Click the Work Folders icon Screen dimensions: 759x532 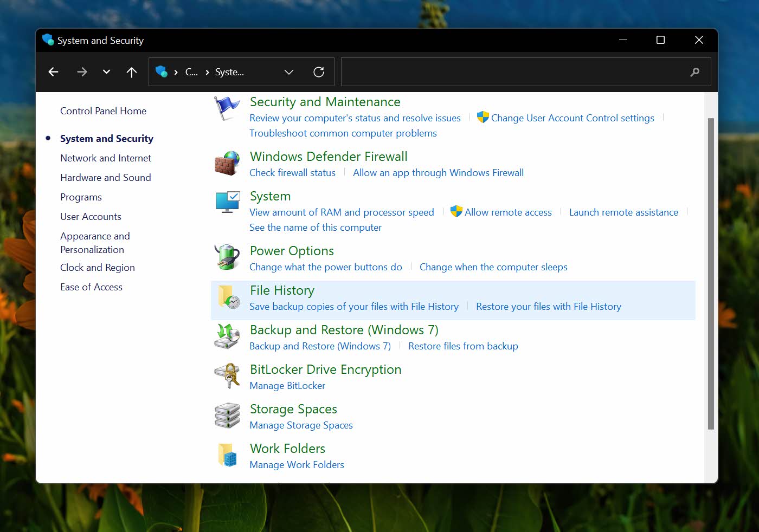pos(228,455)
